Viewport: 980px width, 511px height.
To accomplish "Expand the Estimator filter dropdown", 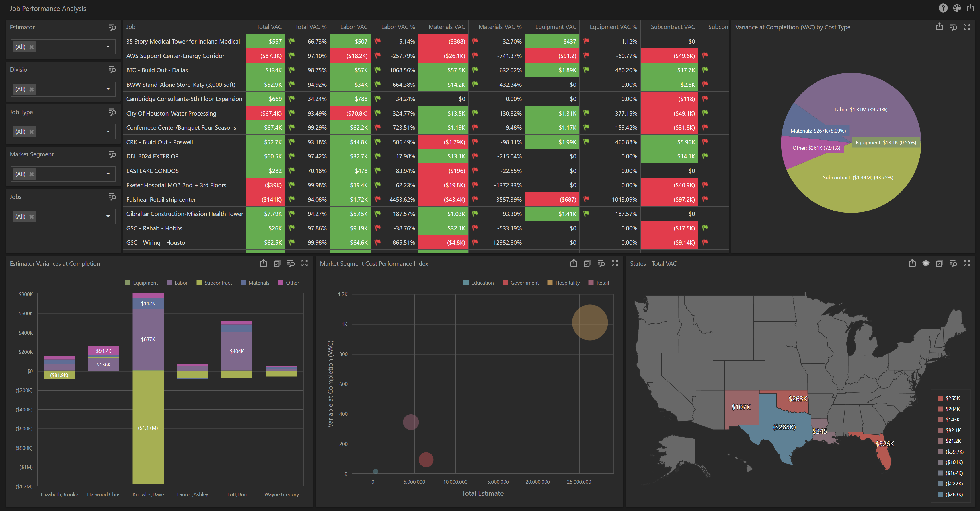I will 108,47.
